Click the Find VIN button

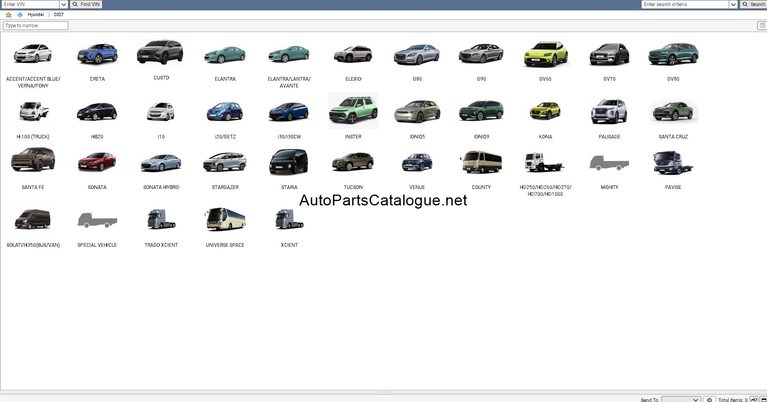pyautogui.click(x=86, y=4)
